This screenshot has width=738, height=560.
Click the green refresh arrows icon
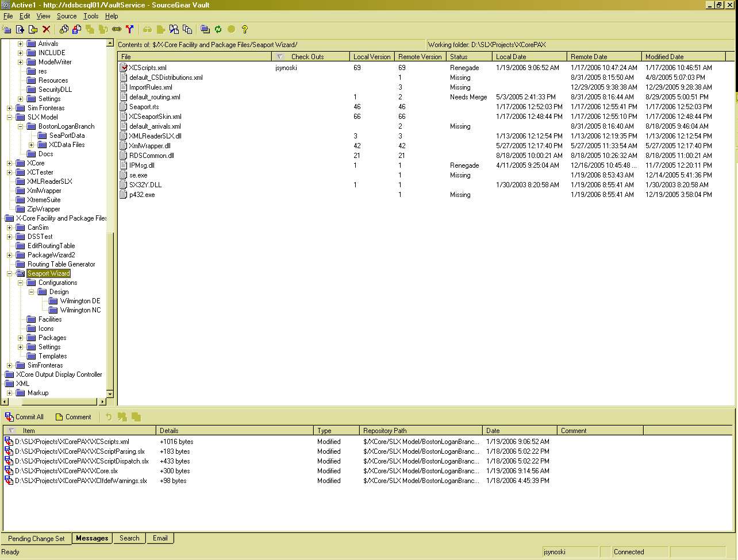[x=218, y=29]
